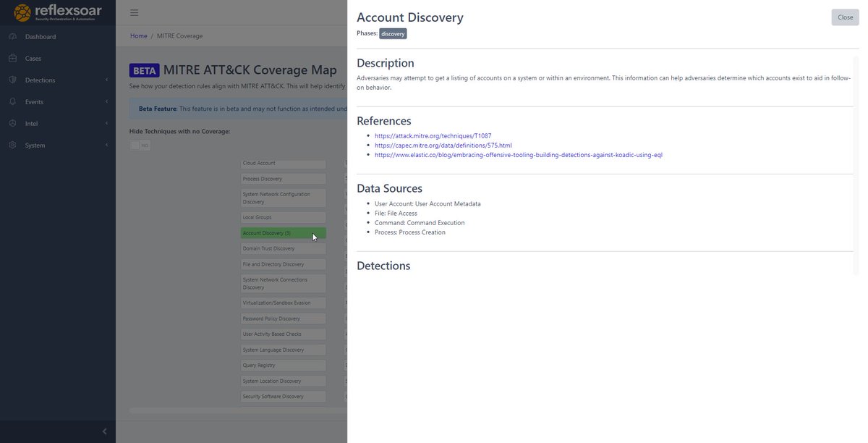Expand the Events sidebar section
The height and width of the screenshot is (443, 868).
pos(106,101)
